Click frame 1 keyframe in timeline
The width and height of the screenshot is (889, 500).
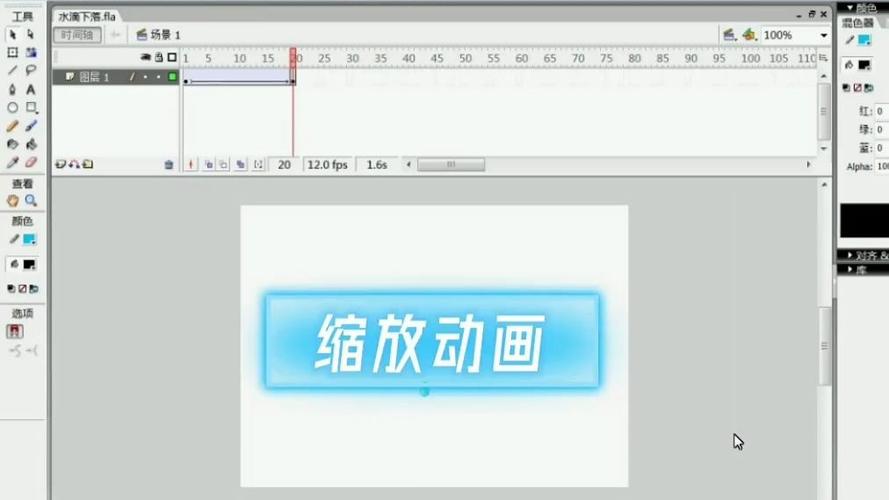pos(185,77)
